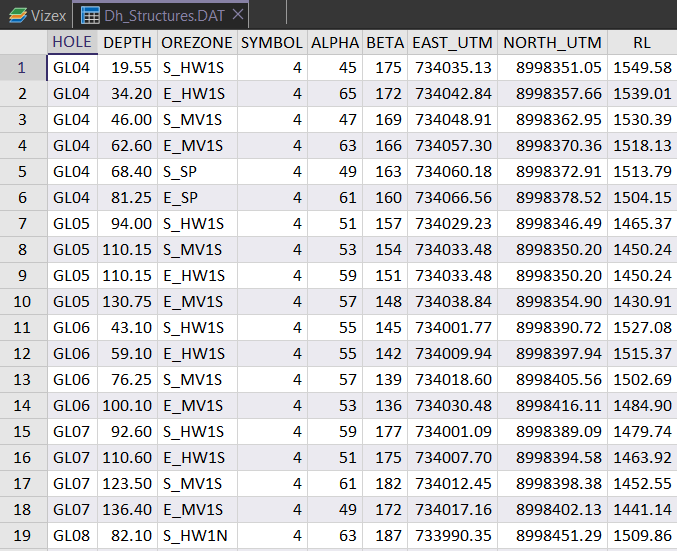Click HOLE cell GL04 in row 1
The image size is (677, 551).
pyautogui.click(x=72, y=68)
